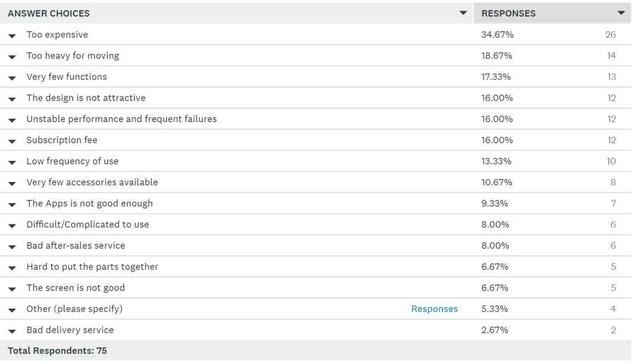Screen dimensions: 636x364
Task: Expand the 'Difficult/Complicated to use' arrow
Action: [12, 226]
